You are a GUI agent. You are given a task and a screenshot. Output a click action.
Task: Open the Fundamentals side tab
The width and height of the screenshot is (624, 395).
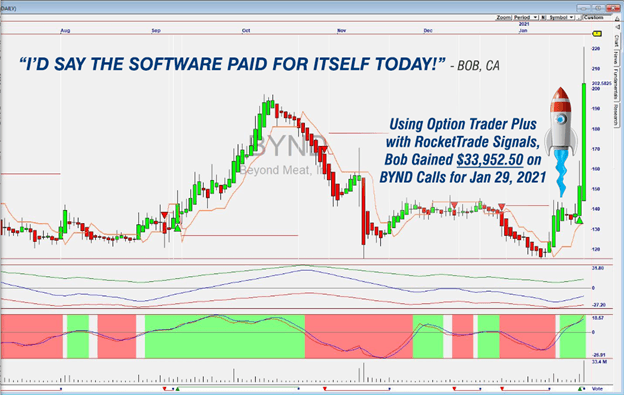616,84
